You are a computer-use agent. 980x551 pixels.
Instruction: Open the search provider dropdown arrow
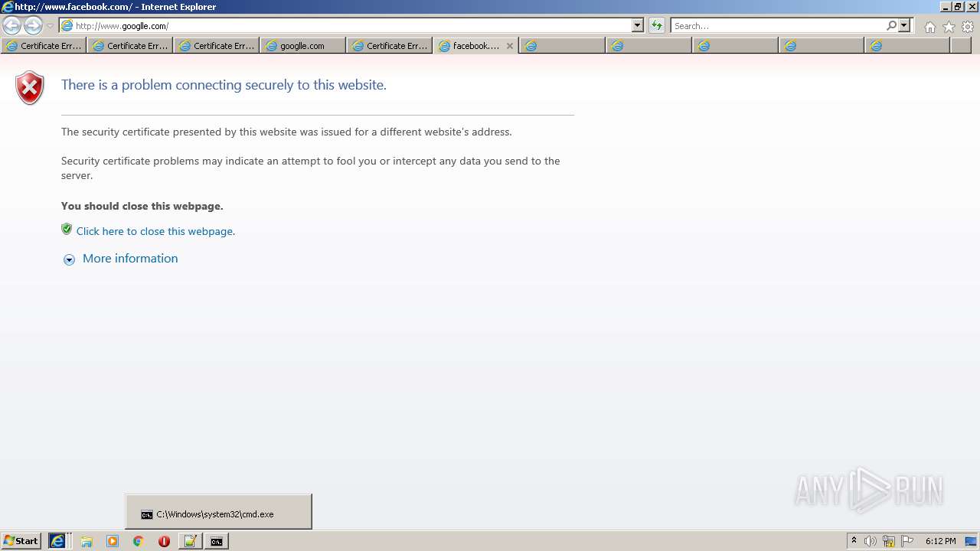[904, 25]
